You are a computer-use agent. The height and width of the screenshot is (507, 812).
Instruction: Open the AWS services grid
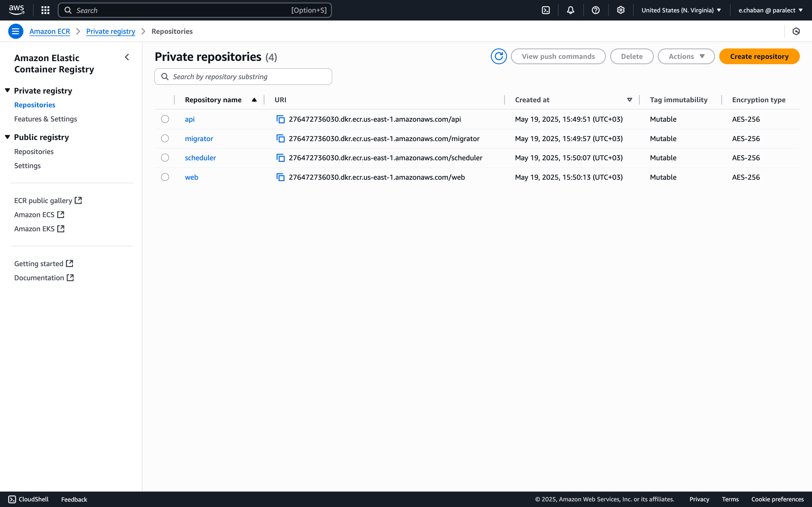[x=45, y=10]
